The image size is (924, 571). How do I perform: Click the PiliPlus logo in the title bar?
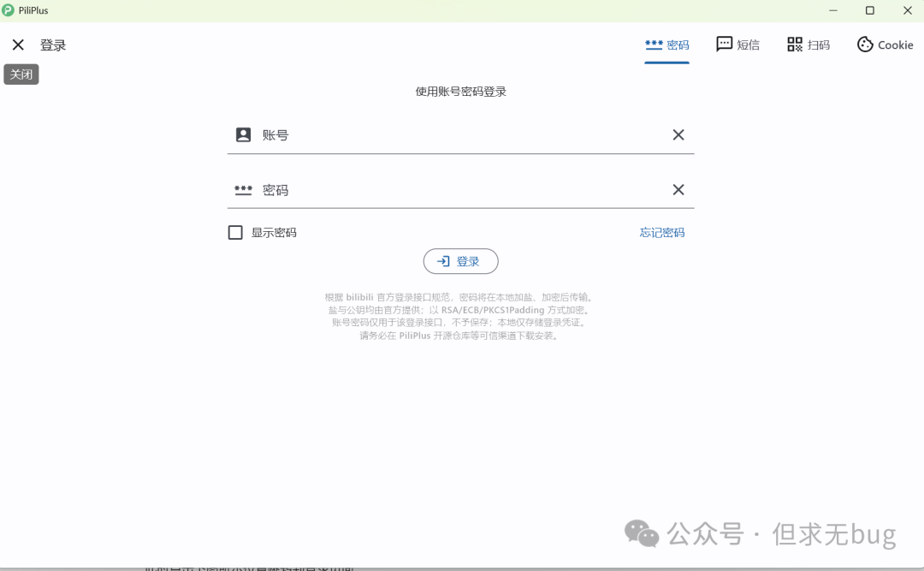(x=9, y=10)
